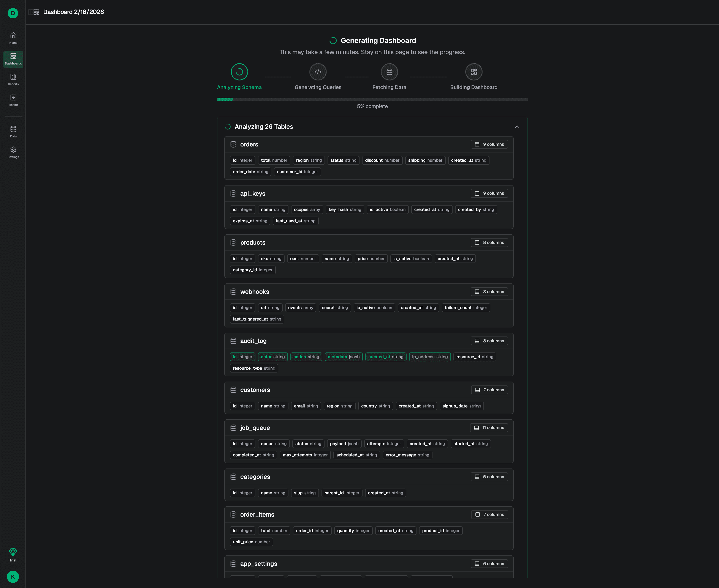
Task: Click the Generating Queries step icon
Action: click(x=318, y=72)
